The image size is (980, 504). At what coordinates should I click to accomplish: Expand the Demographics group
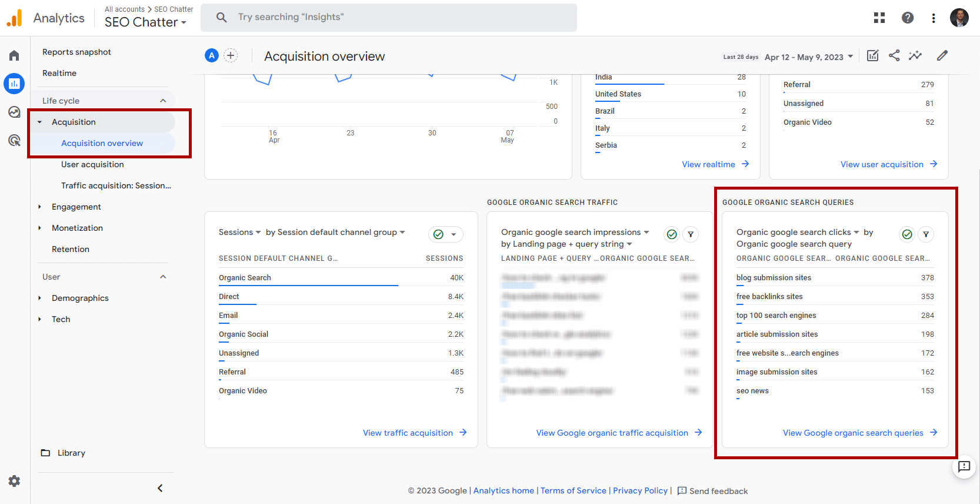point(39,298)
